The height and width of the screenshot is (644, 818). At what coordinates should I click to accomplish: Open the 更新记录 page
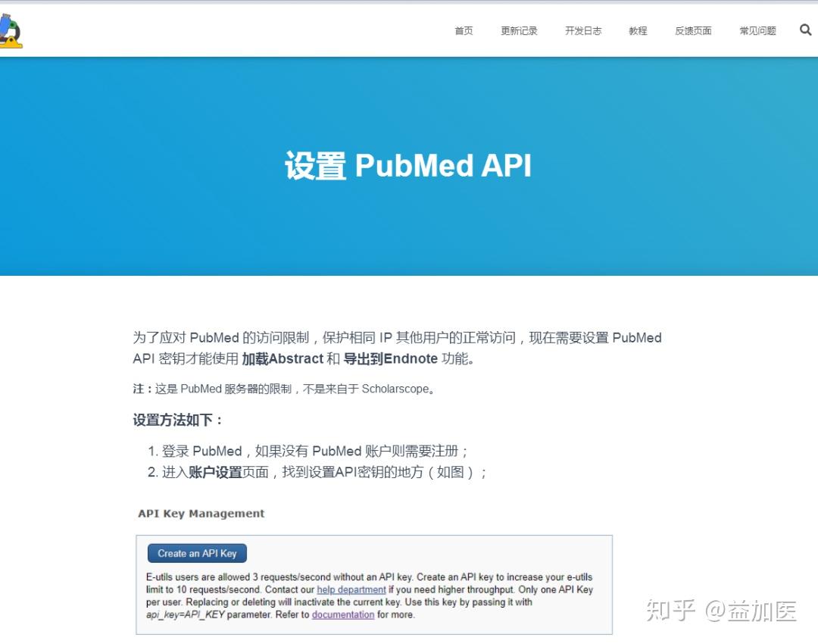click(519, 31)
